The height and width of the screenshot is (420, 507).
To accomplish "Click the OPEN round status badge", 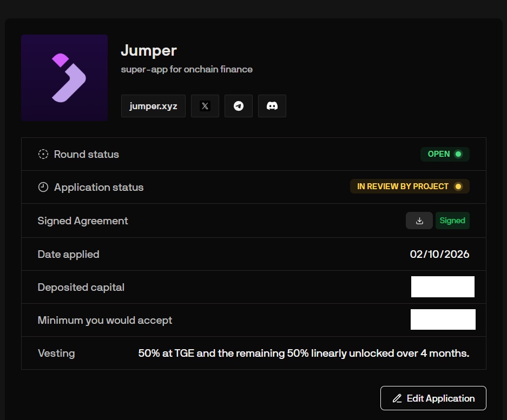I will (445, 154).
